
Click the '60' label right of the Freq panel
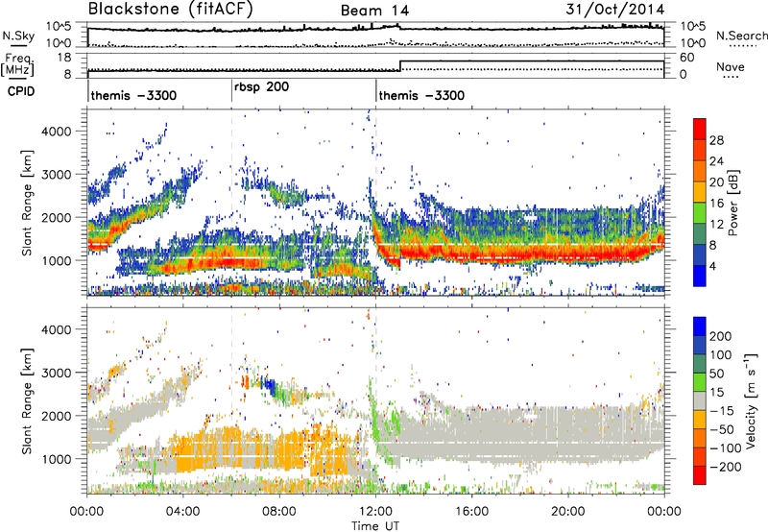[x=686, y=58]
